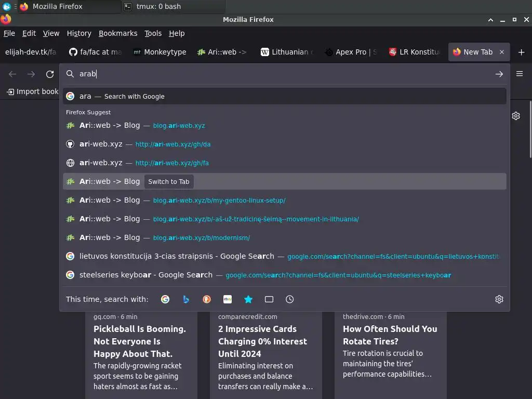Click the Go arrow in address bar
The height and width of the screenshot is (399, 532).
499,74
